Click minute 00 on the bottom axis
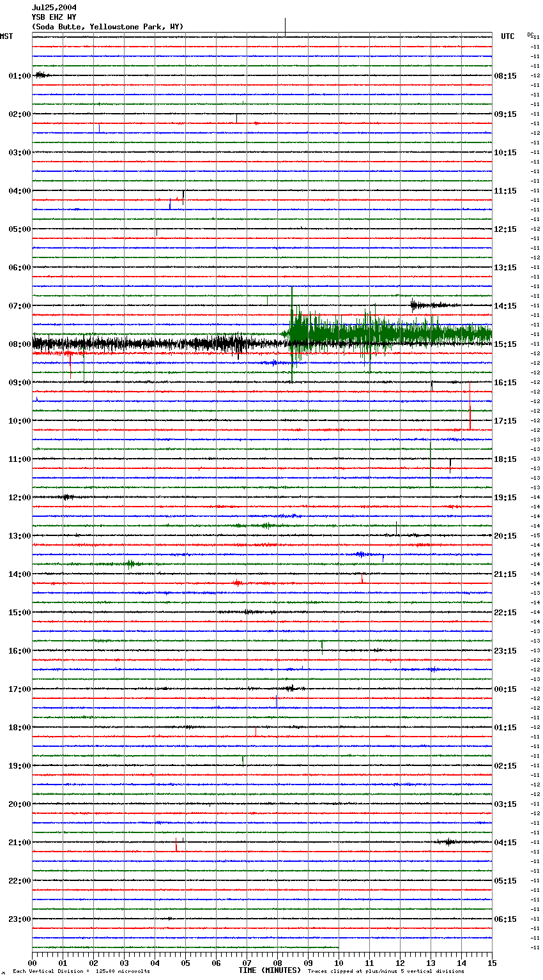Screen dimensions: 543x980 point(32,963)
